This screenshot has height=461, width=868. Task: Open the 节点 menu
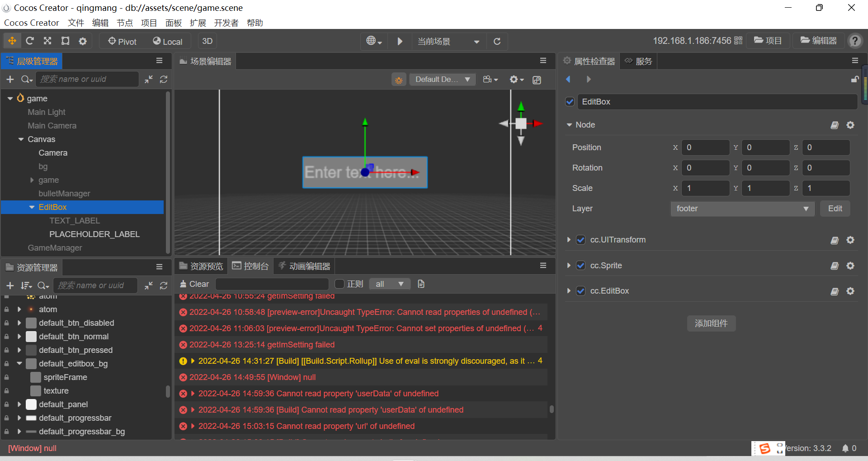(x=125, y=23)
